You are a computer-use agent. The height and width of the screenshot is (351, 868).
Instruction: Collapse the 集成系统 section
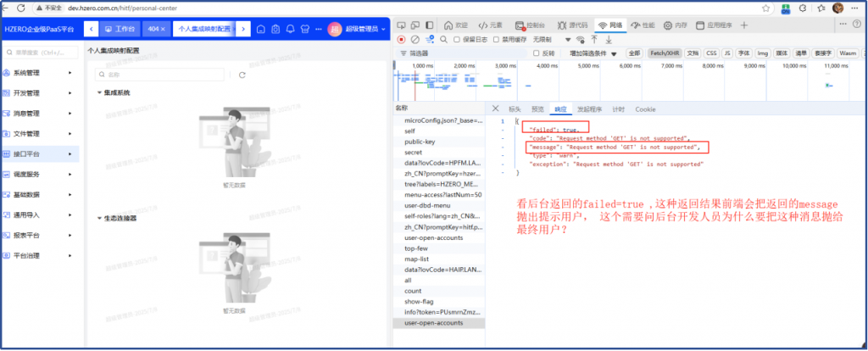(99, 92)
